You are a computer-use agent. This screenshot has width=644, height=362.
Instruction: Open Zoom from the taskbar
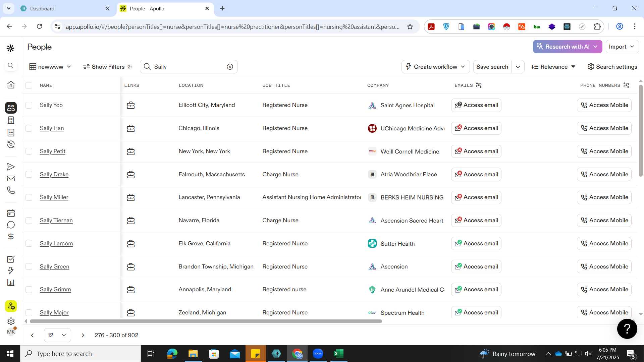tap(318, 354)
